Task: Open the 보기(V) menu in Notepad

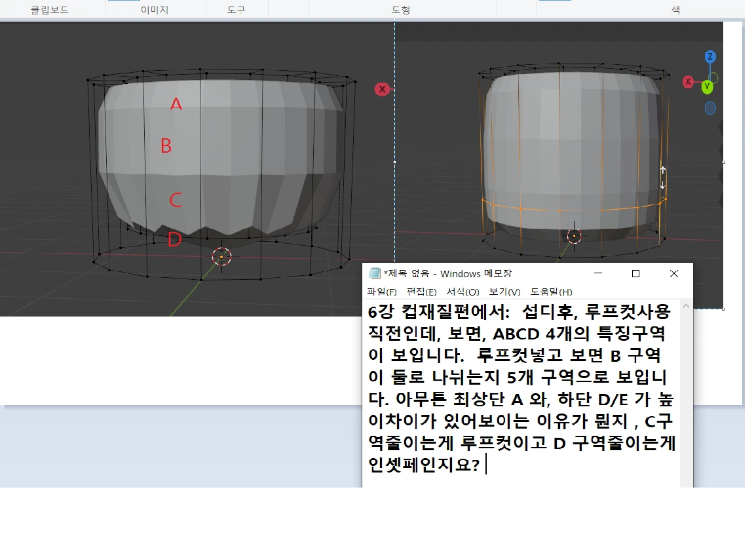Action: 503,292
